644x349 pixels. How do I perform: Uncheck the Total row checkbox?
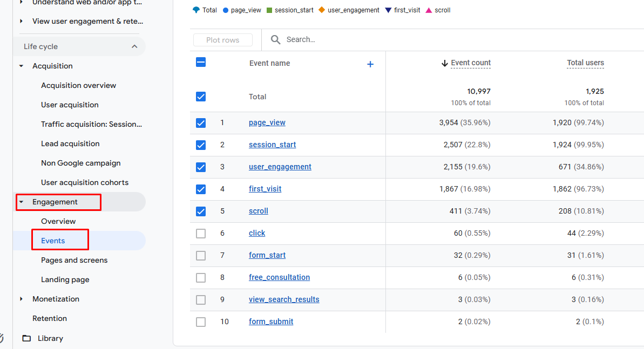tap(201, 97)
